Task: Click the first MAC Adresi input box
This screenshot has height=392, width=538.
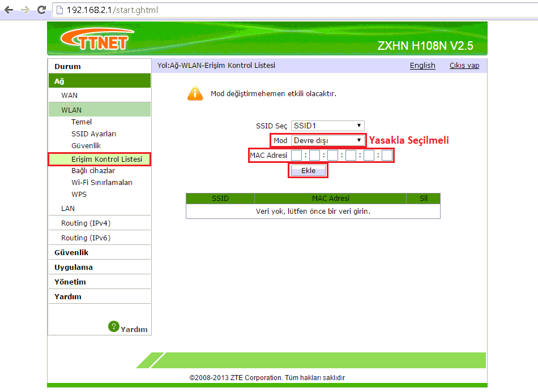Action: (x=296, y=154)
